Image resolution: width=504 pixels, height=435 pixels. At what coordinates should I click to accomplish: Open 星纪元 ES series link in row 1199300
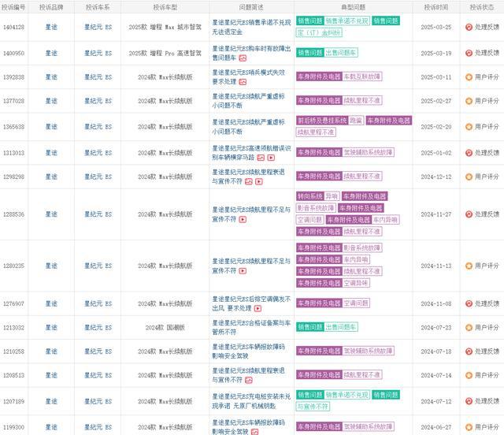(x=98, y=427)
